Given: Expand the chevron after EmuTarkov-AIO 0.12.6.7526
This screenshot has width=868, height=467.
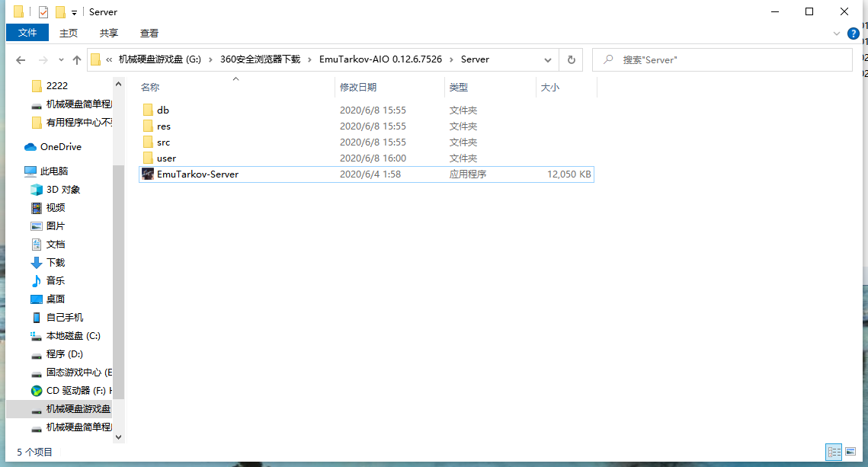Looking at the screenshot, I should coord(451,59).
